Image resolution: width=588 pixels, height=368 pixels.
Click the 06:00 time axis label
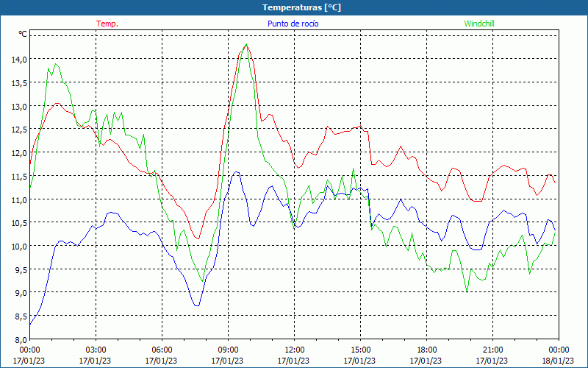pyautogui.click(x=161, y=350)
